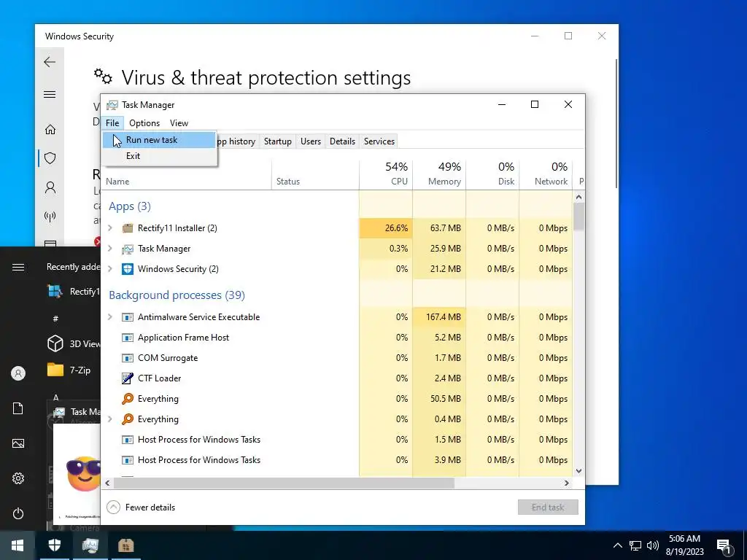Click Task Manager icon on taskbar

pos(90,545)
